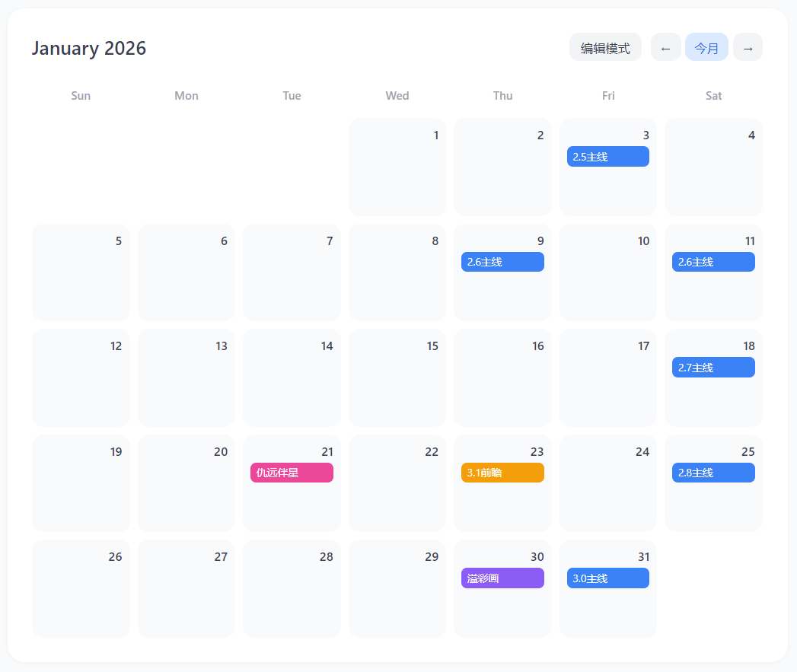This screenshot has width=797, height=672.
Task: Open the 2.6主线 event on January 11
Action: (713, 262)
